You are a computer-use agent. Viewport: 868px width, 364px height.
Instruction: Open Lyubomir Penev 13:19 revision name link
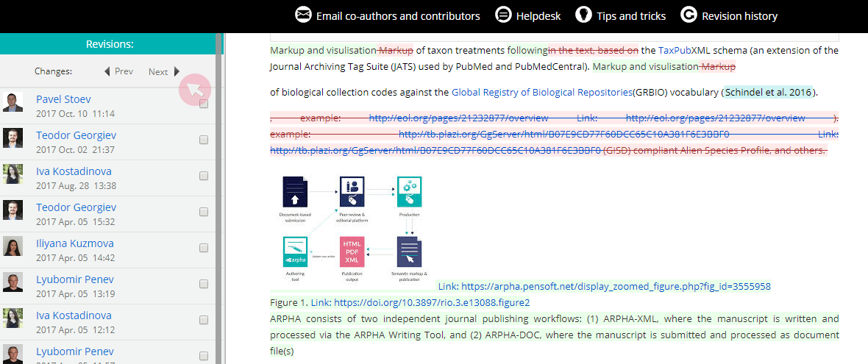(75, 279)
